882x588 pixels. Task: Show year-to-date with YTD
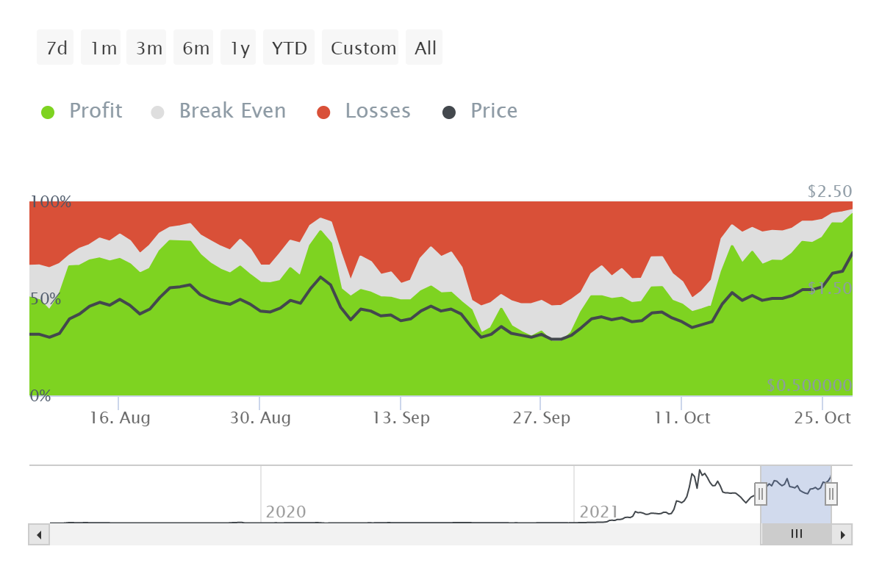(x=289, y=48)
